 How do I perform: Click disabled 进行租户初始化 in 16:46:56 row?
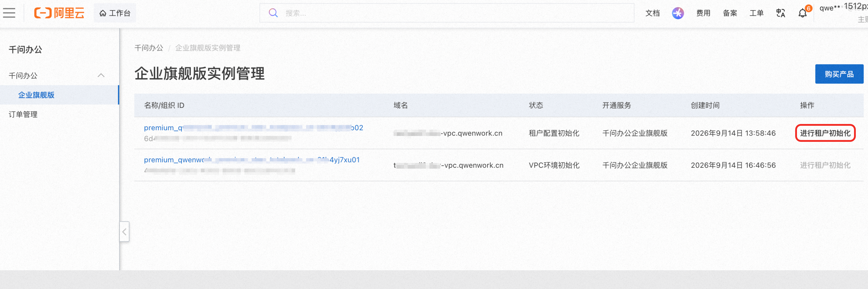pyautogui.click(x=825, y=165)
